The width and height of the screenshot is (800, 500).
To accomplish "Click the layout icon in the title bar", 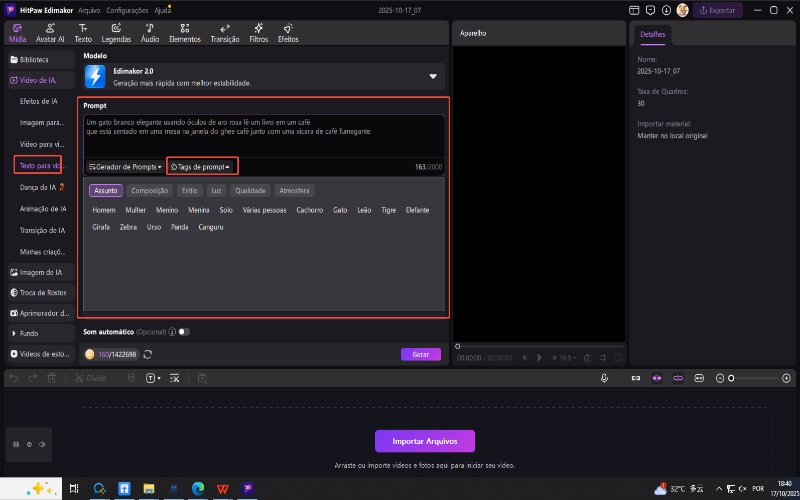I will (634, 10).
